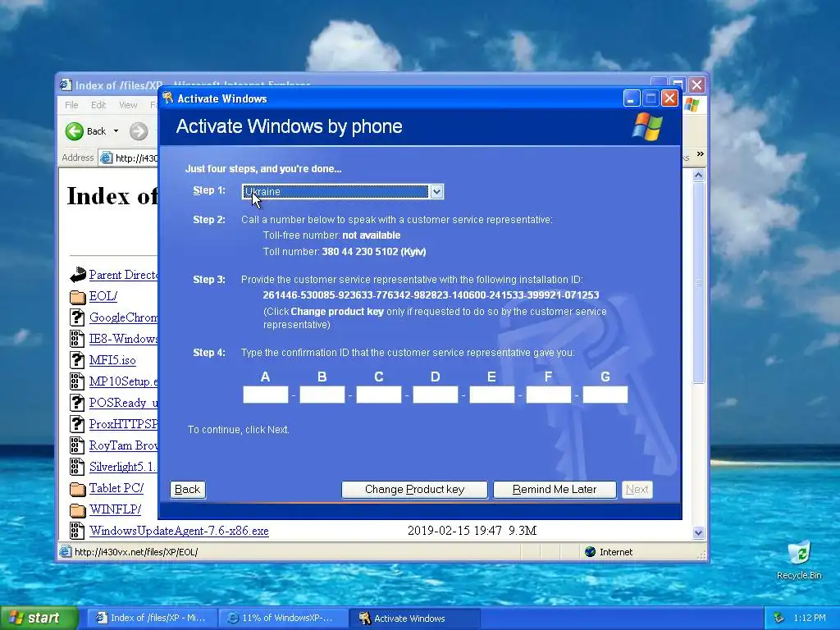Click IE scrollbar up arrow
The height and width of the screenshot is (630, 840).
(698, 176)
